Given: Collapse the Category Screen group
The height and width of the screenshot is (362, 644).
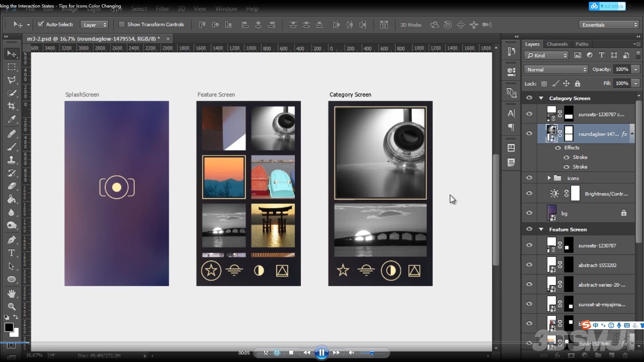Looking at the screenshot, I should pyautogui.click(x=541, y=98).
